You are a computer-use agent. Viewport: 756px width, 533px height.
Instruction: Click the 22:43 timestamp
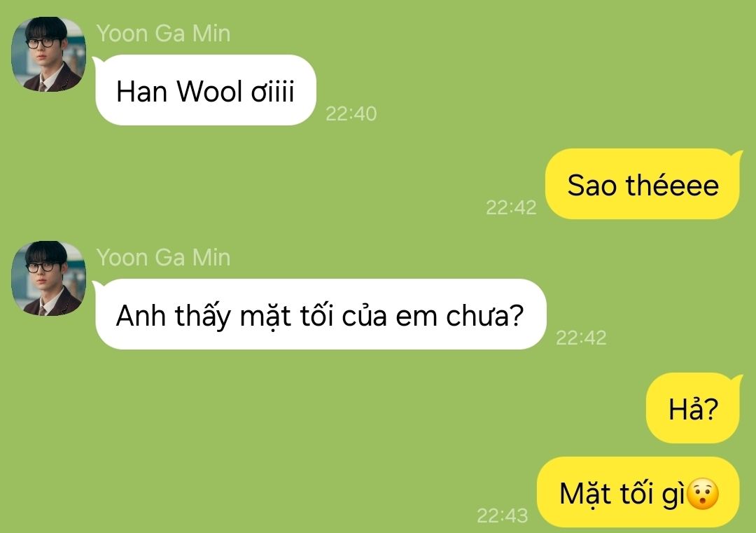(503, 515)
